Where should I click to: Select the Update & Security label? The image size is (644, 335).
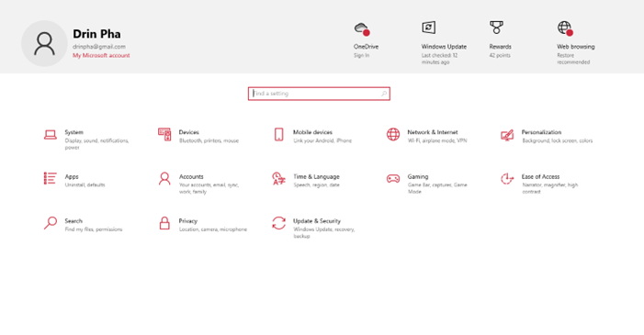coord(317,221)
